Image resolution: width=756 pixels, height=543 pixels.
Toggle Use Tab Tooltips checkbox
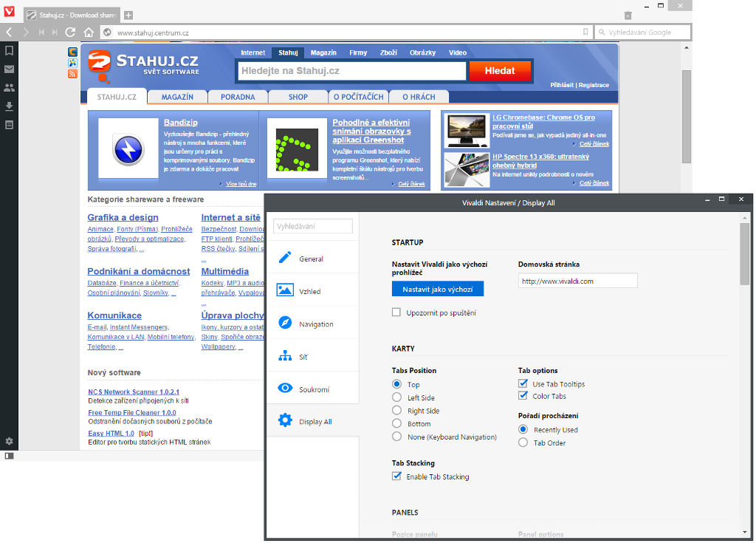pos(523,383)
